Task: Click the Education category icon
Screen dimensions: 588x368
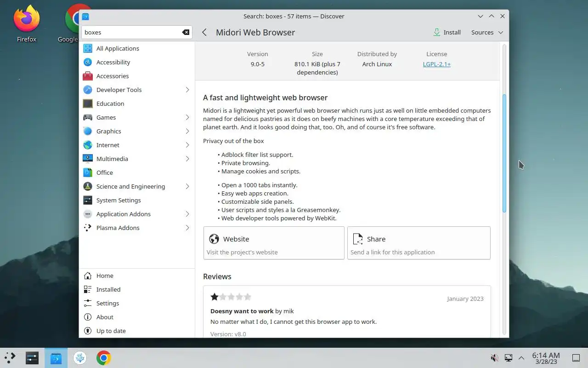Action: (88, 103)
